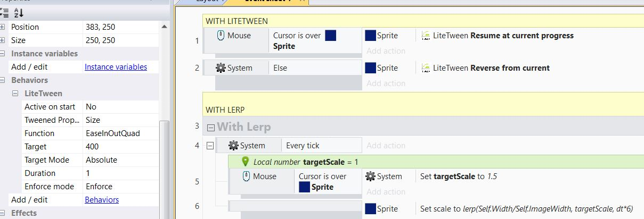
Task: Collapse the With Lerp group
Action: 210,127
